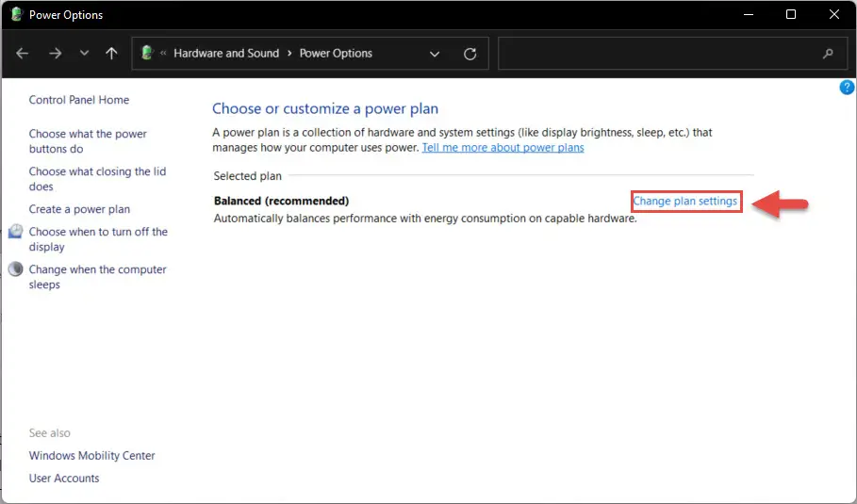Screen dimensions: 857x504
Task: Refresh the Power Options page
Action: 470,54
